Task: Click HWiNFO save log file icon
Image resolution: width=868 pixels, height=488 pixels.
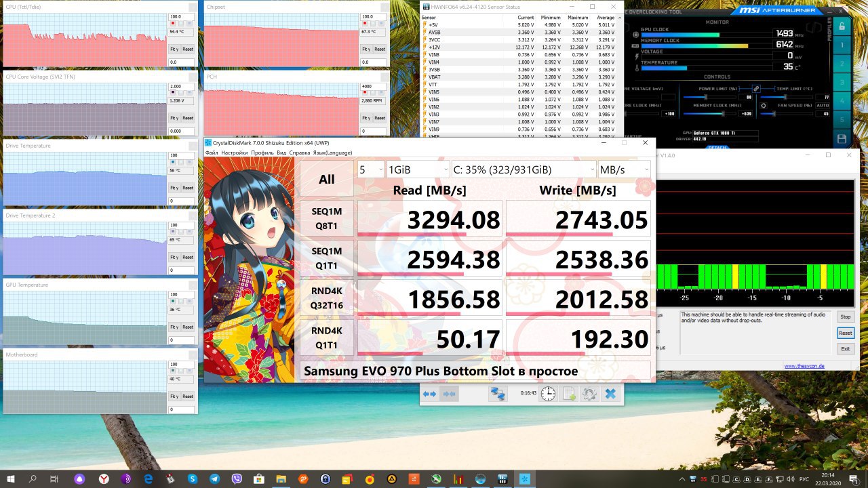Action: point(569,394)
